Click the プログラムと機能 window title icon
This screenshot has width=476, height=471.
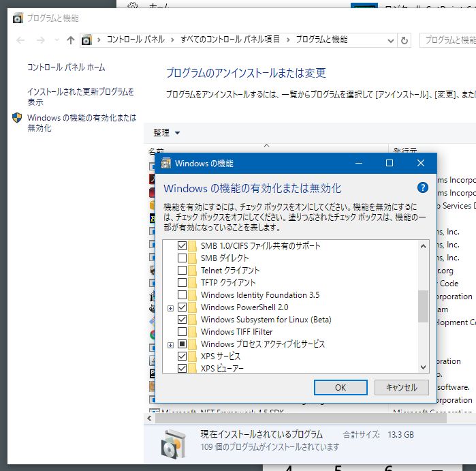[x=18, y=18]
